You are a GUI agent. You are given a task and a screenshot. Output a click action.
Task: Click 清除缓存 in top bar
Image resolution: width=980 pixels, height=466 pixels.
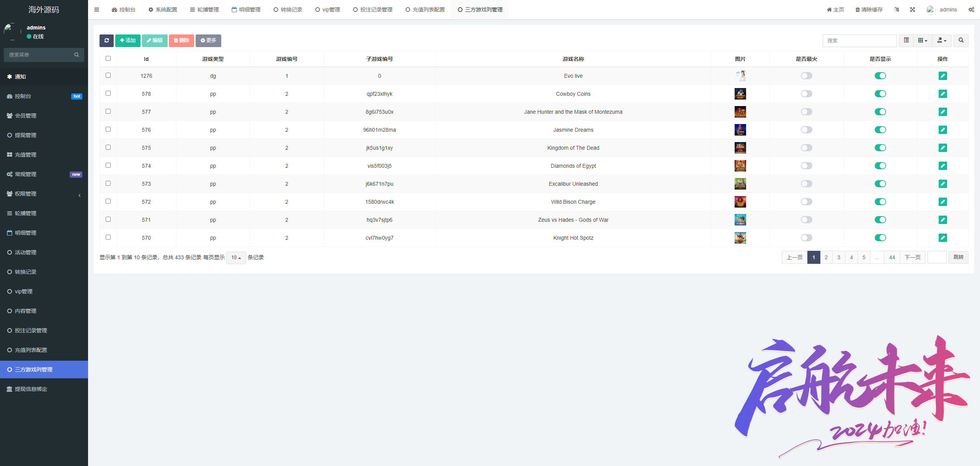tap(869, 10)
